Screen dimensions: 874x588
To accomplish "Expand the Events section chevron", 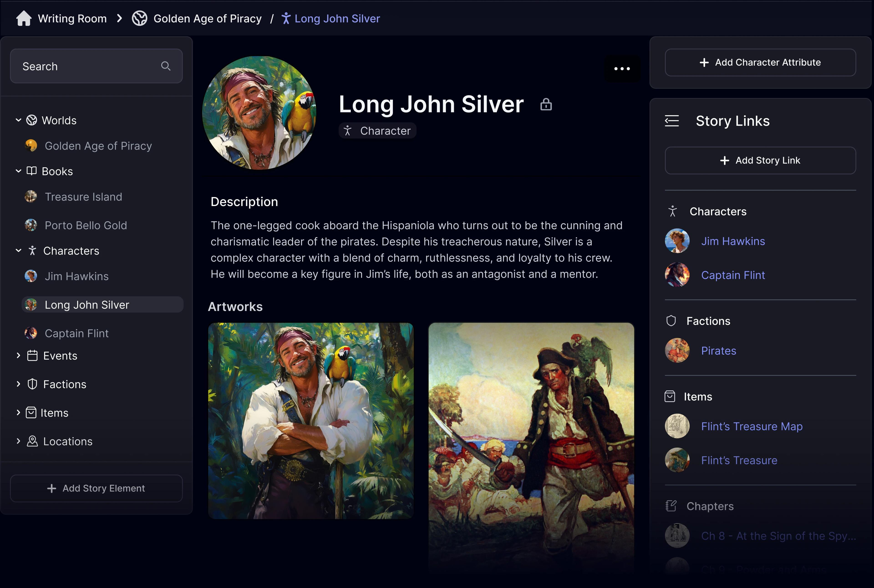I will 18,356.
